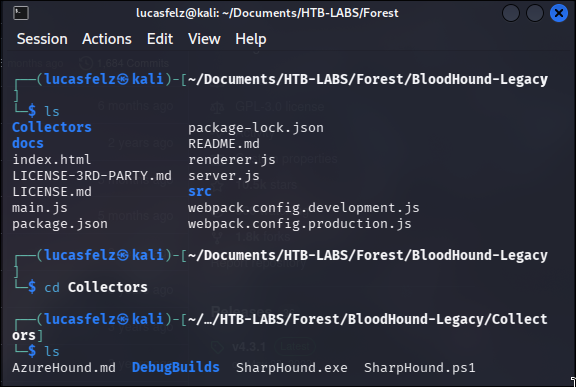
Task: Click the terminal icon in the title bar
Action: pos(21,13)
